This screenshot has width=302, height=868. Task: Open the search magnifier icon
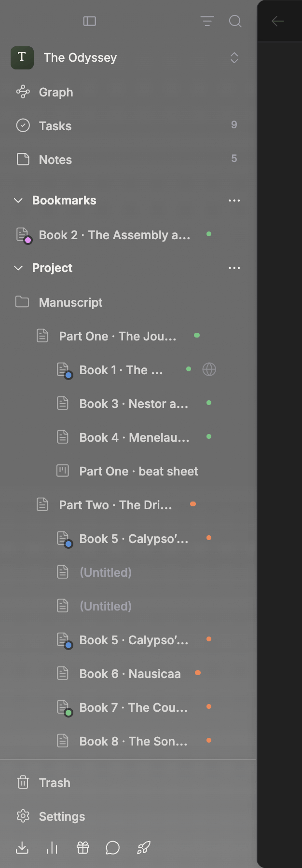tap(235, 21)
